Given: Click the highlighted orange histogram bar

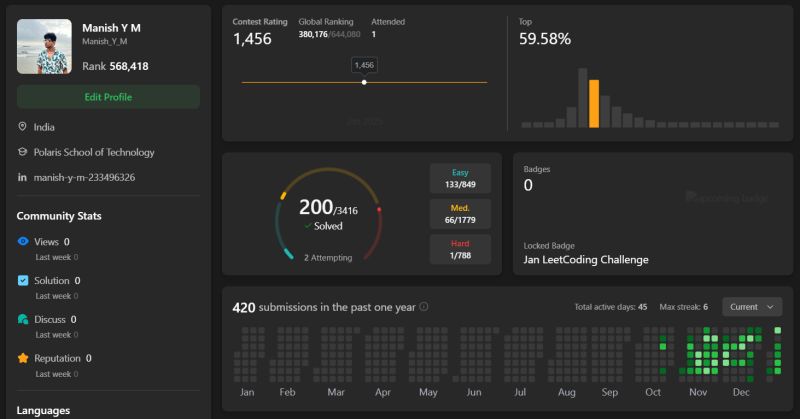Looking at the screenshot, I should pos(594,104).
